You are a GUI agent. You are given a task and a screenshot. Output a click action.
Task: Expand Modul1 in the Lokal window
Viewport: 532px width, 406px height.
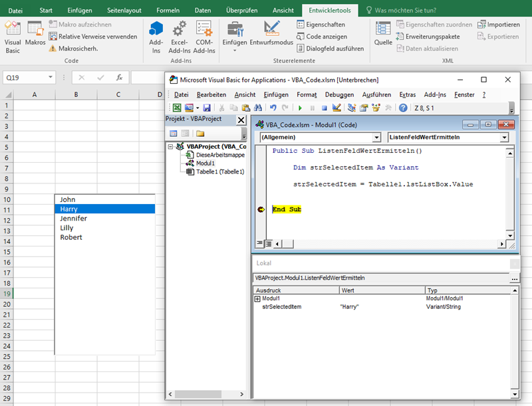coord(257,298)
